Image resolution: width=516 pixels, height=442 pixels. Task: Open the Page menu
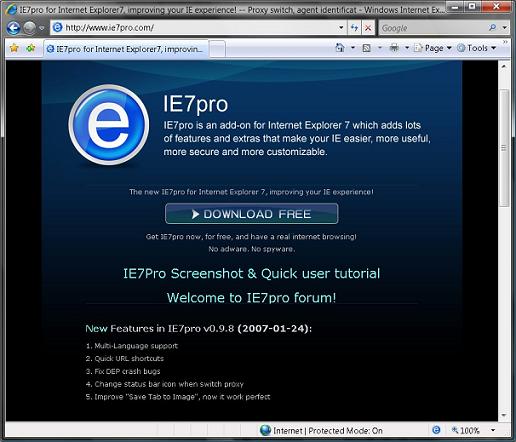coord(433,48)
